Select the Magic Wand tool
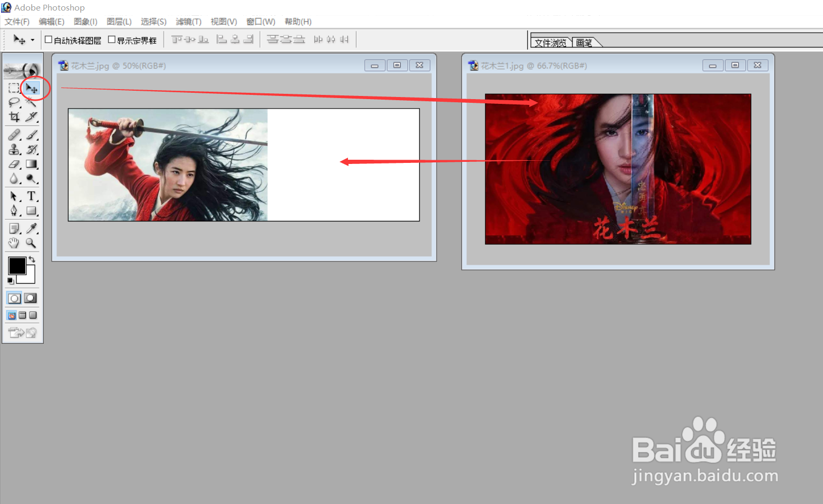The image size is (823, 504). 32,102
